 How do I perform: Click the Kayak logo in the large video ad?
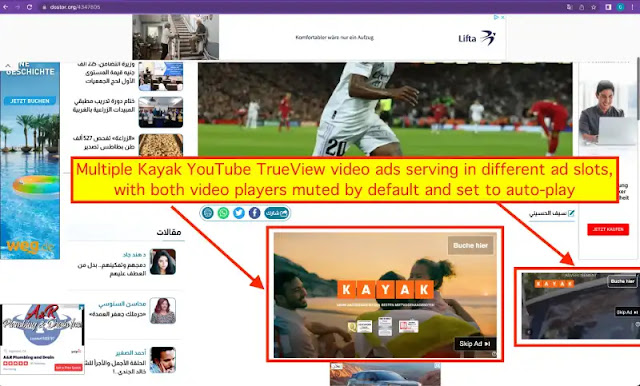[385, 289]
